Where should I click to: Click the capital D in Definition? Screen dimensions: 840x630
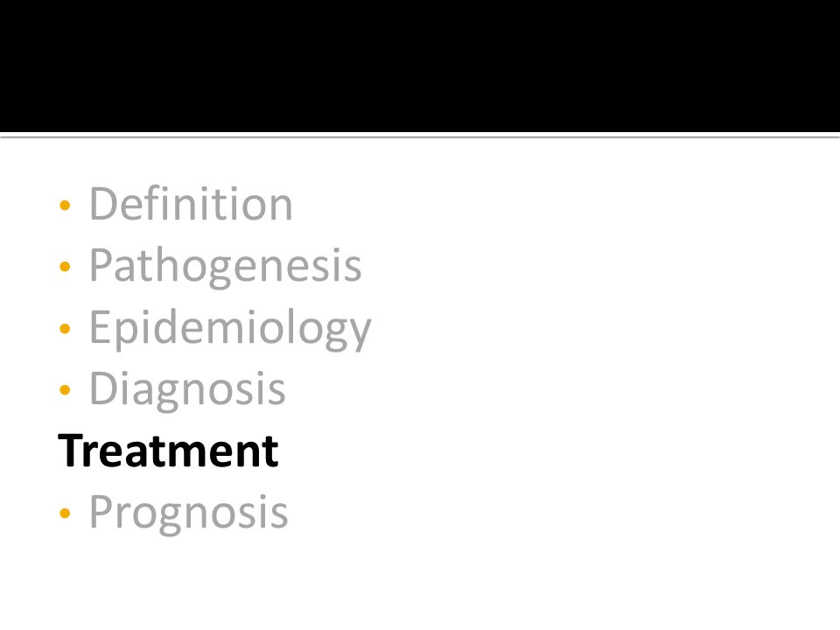pos(103,204)
